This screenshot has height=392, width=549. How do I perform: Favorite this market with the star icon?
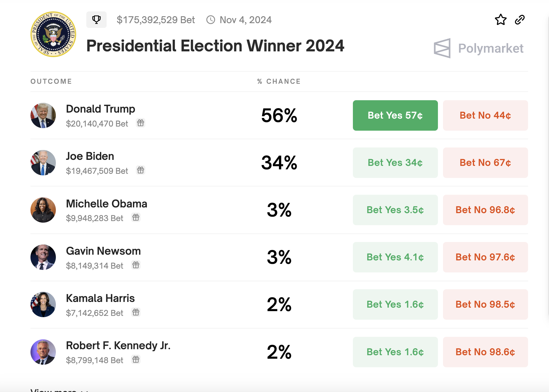[x=500, y=20]
